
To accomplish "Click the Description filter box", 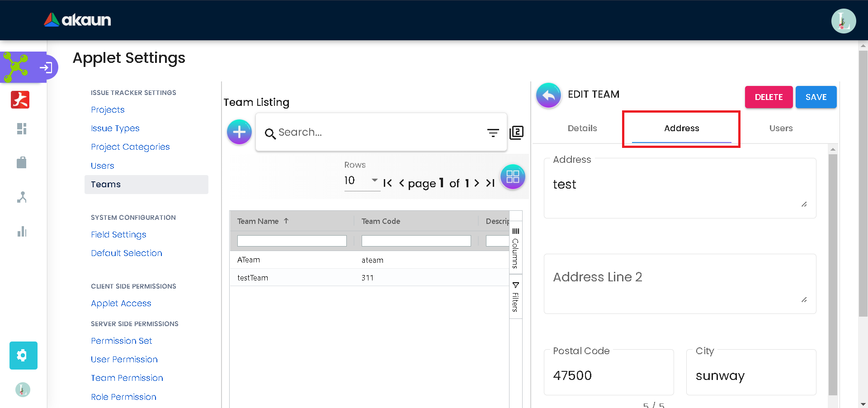I will [497, 241].
